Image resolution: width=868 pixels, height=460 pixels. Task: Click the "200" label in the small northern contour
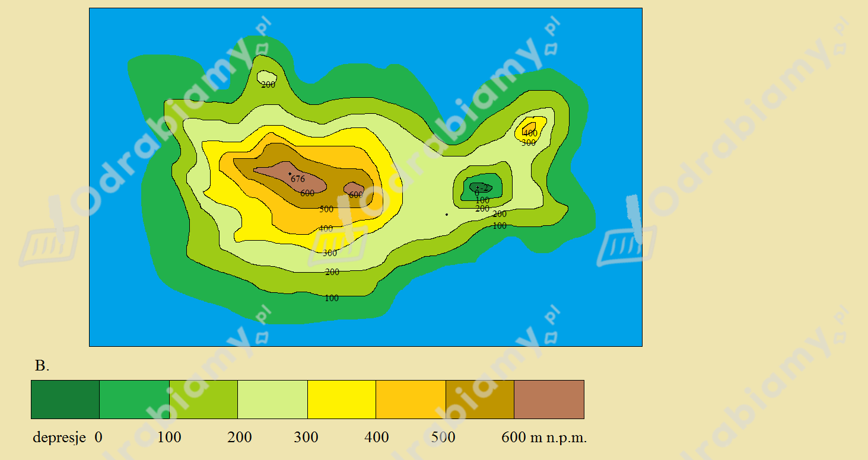tap(268, 85)
